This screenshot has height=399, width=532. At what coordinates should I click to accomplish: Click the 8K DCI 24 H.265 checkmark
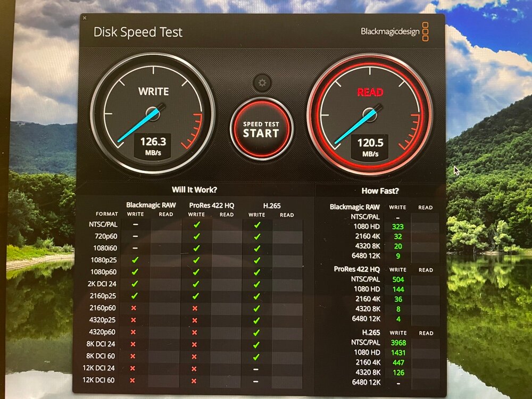coord(256,345)
